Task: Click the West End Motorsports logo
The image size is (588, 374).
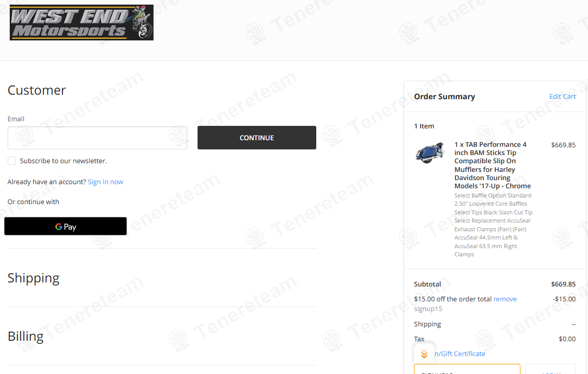Action: click(x=81, y=23)
